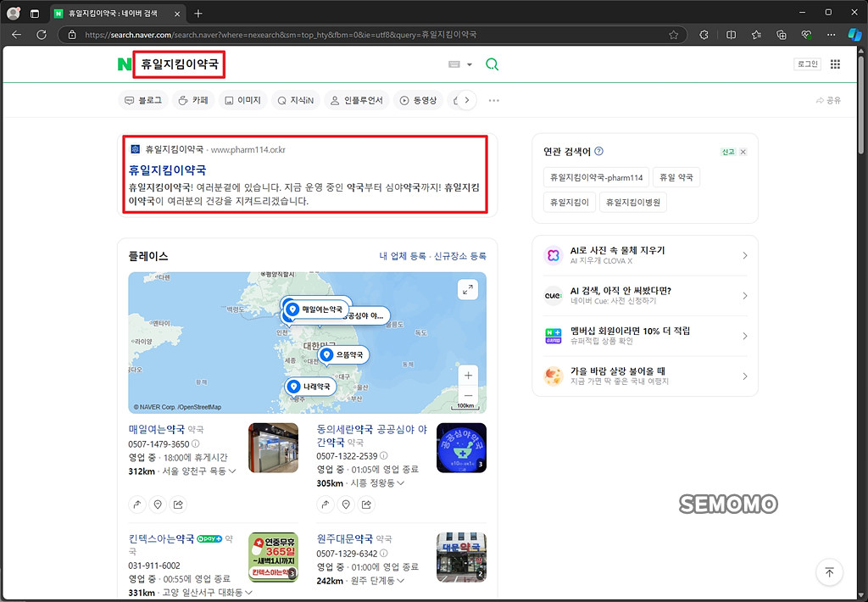The image size is (868, 602).
Task: Click 신규장소 등록 link
Action: 460,256
